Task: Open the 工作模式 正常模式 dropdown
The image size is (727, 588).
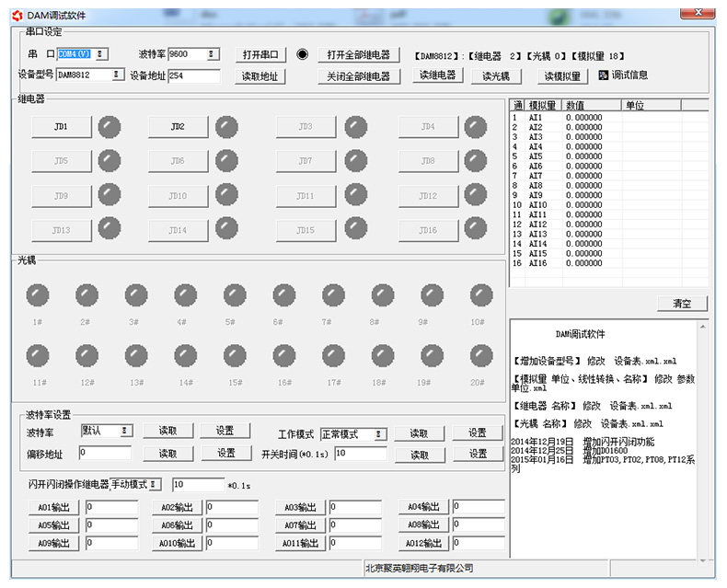Action: tap(380, 434)
